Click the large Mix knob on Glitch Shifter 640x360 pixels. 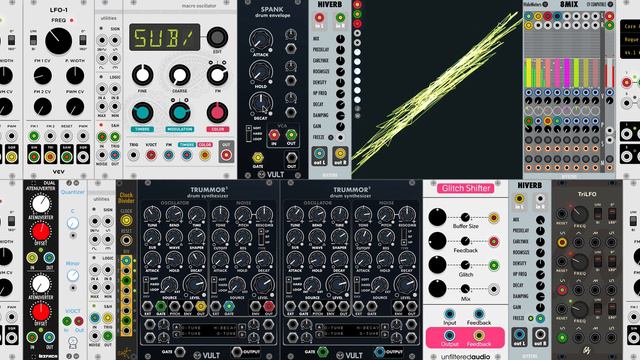[x=437, y=289]
